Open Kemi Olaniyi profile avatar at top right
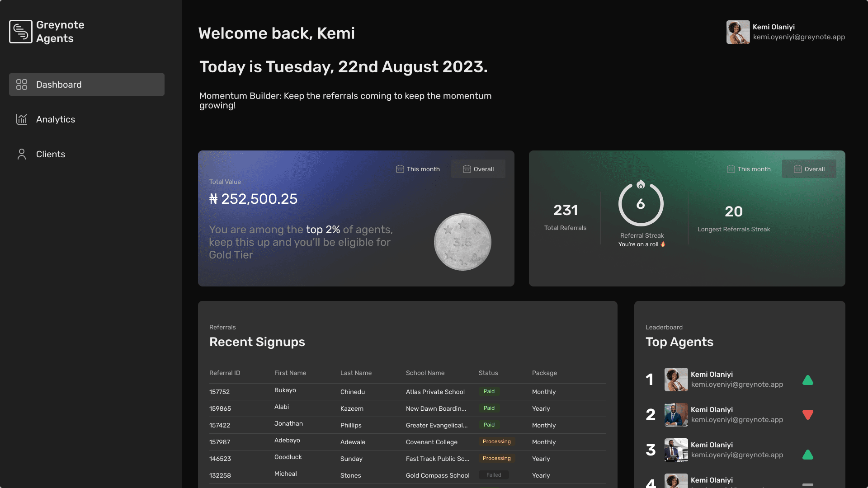Viewport: 868px width, 488px height. point(738,32)
